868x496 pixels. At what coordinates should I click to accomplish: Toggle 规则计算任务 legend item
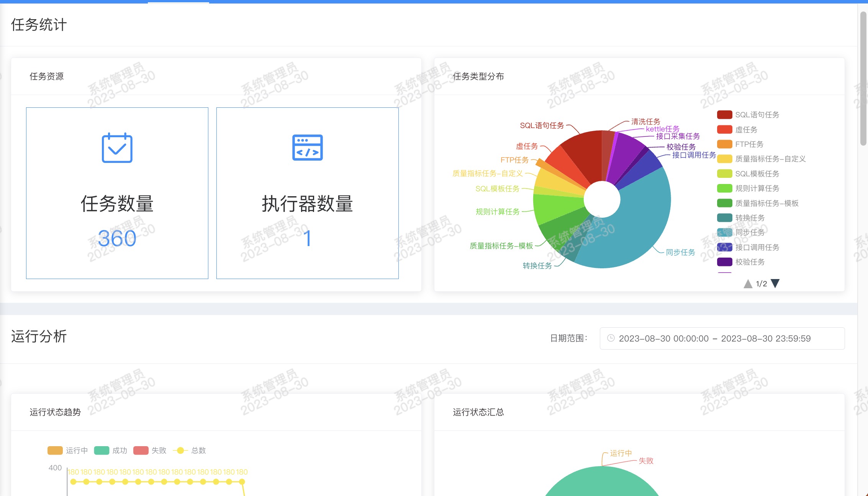[748, 188]
